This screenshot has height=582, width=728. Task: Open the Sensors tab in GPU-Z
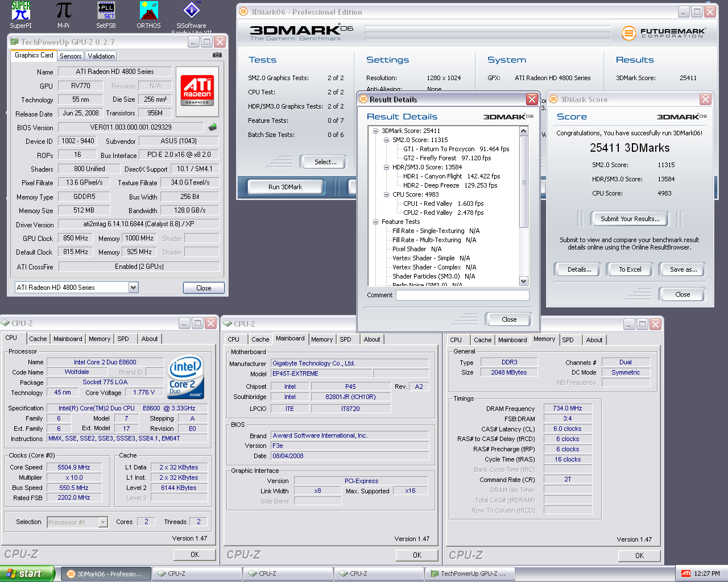coord(71,56)
